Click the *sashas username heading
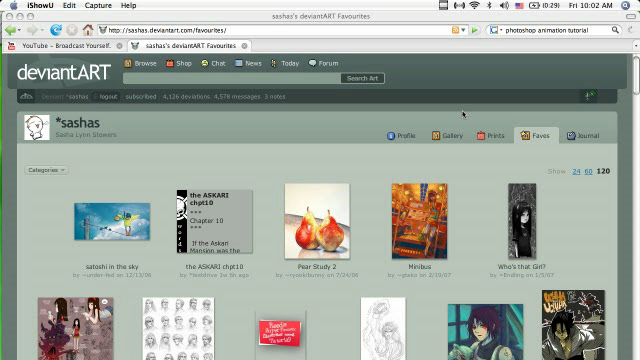This screenshot has width=640, height=360. (78, 123)
